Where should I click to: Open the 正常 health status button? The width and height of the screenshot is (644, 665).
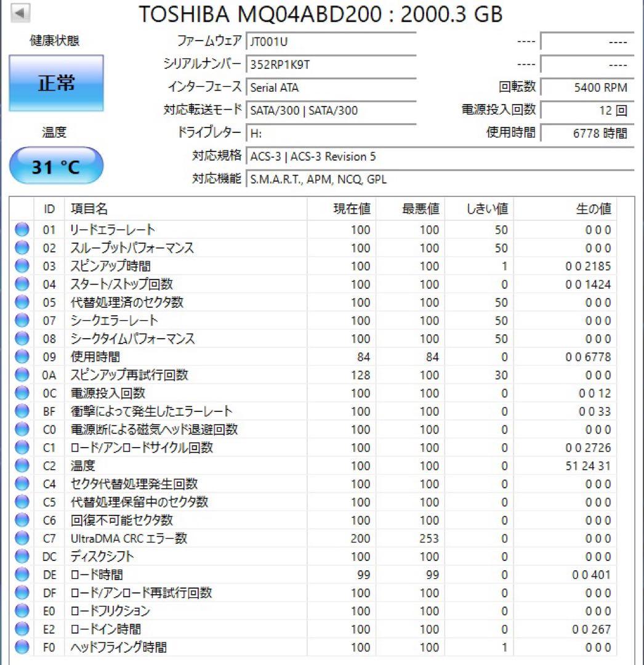[57, 83]
